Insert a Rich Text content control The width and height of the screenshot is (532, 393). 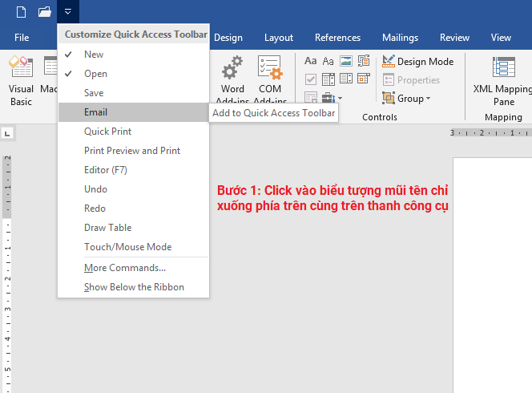pos(310,61)
